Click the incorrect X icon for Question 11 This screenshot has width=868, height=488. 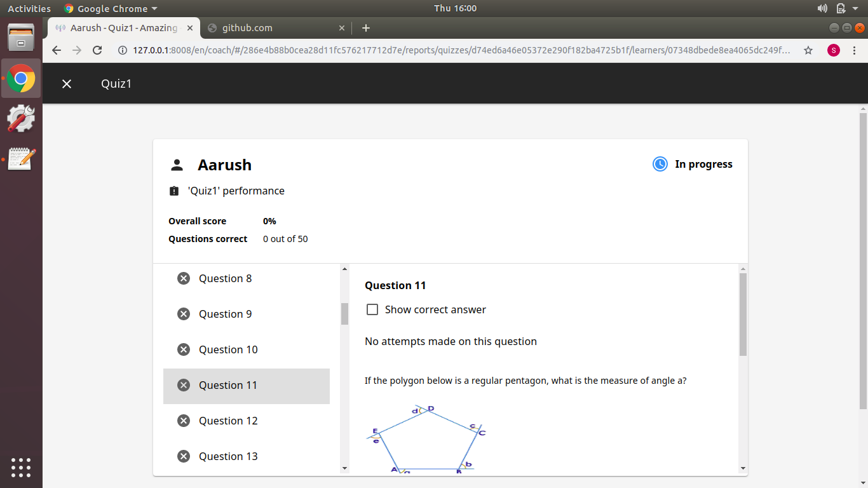click(x=184, y=385)
